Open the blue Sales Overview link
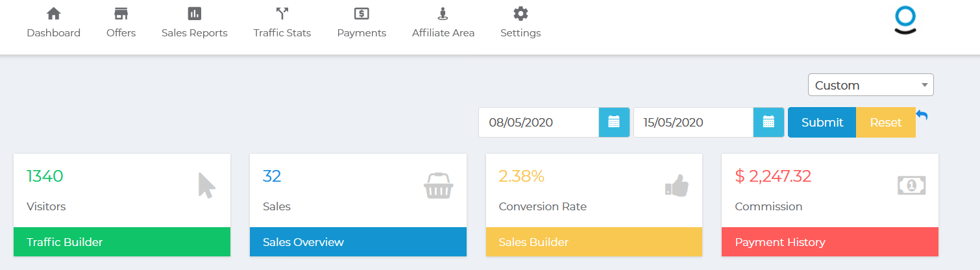Image resolution: width=980 pixels, height=270 pixels. click(358, 242)
